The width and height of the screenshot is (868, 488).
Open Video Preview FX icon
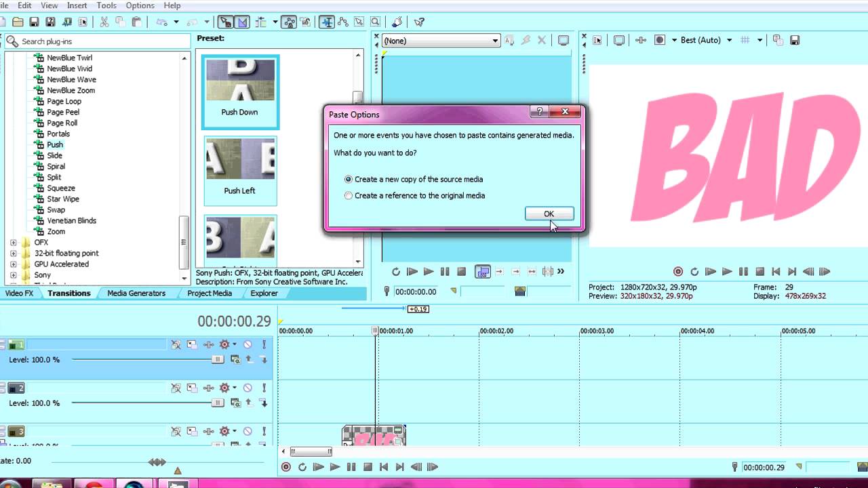[641, 40]
